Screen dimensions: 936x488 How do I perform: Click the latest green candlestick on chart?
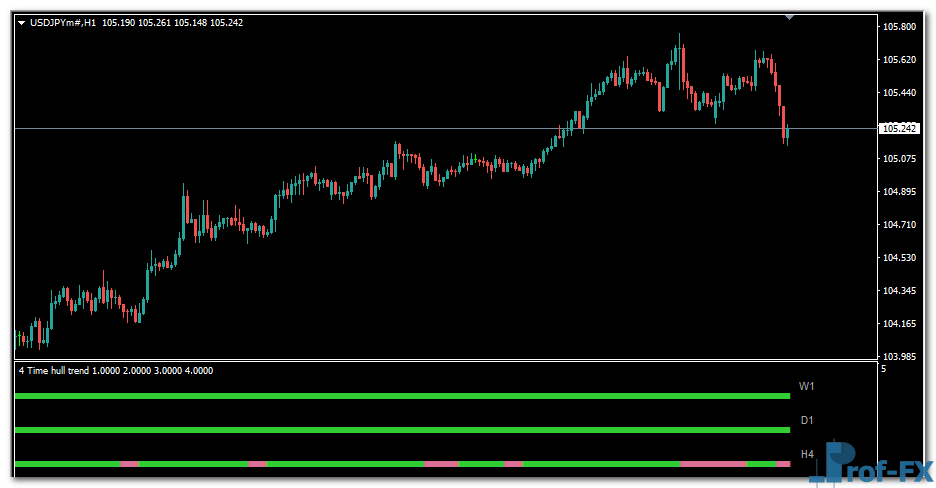pos(788,132)
